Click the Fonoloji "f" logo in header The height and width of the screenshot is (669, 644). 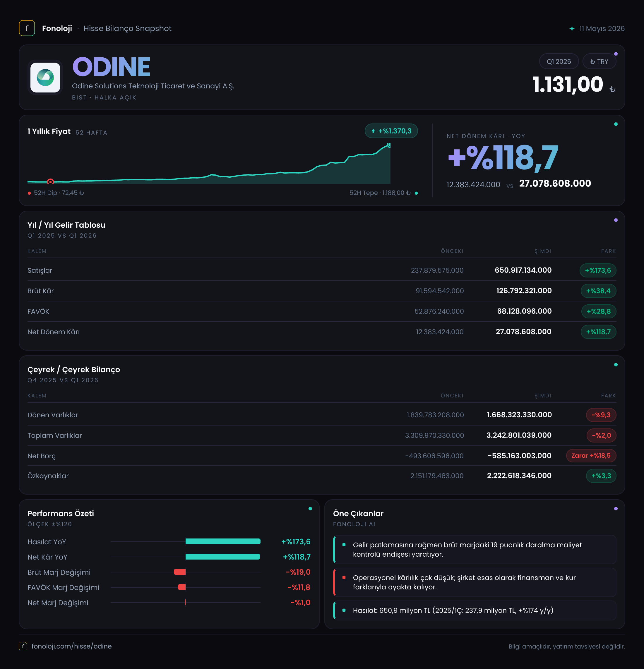[x=27, y=28]
